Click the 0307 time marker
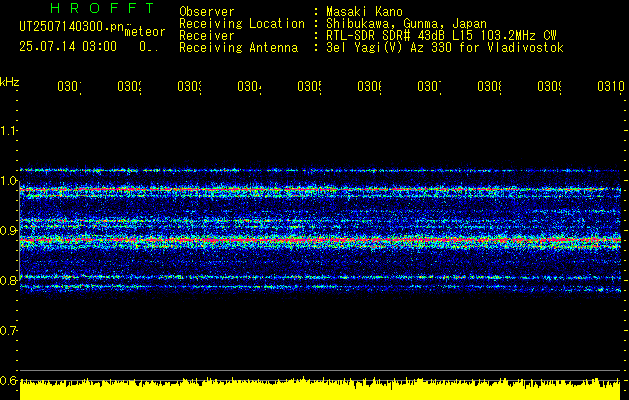The image size is (629, 400). (429, 86)
